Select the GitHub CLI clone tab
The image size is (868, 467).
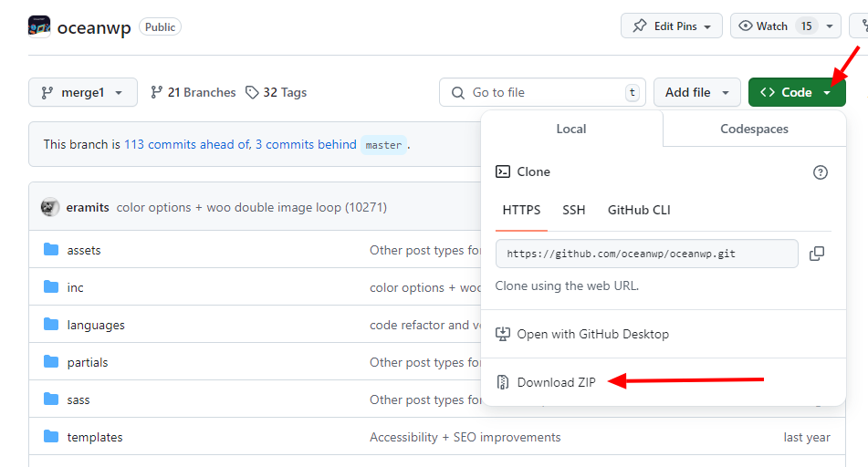[639, 211]
